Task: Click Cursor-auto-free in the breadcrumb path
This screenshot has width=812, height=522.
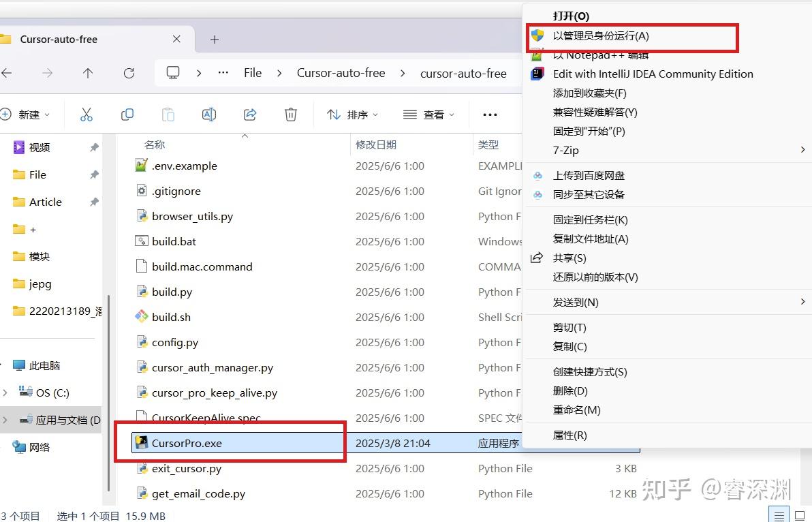Action: pos(341,73)
